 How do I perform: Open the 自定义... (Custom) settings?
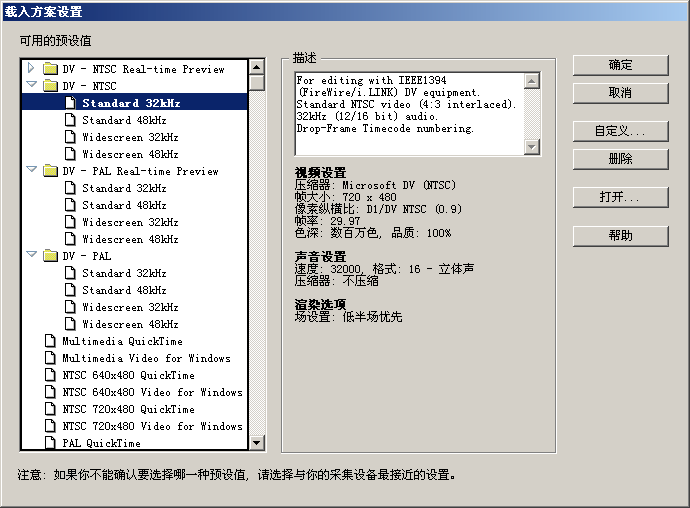(x=620, y=131)
